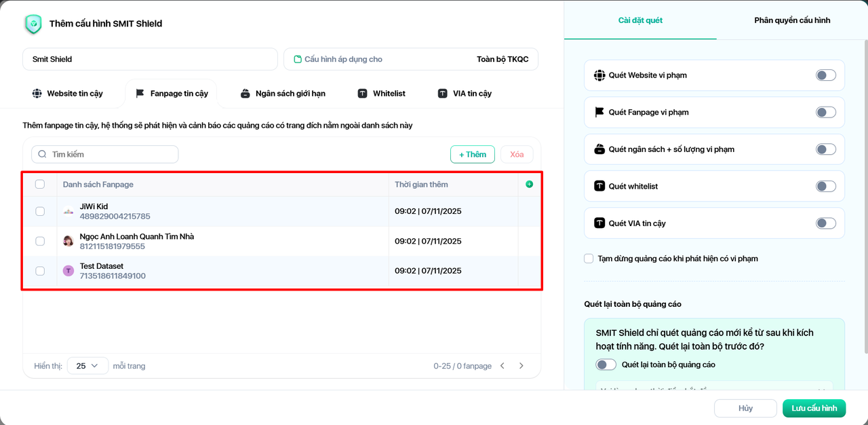This screenshot has height=425, width=868.
Task: Check the Tạm dừng quảng cáo checkbox
Action: click(589, 259)
